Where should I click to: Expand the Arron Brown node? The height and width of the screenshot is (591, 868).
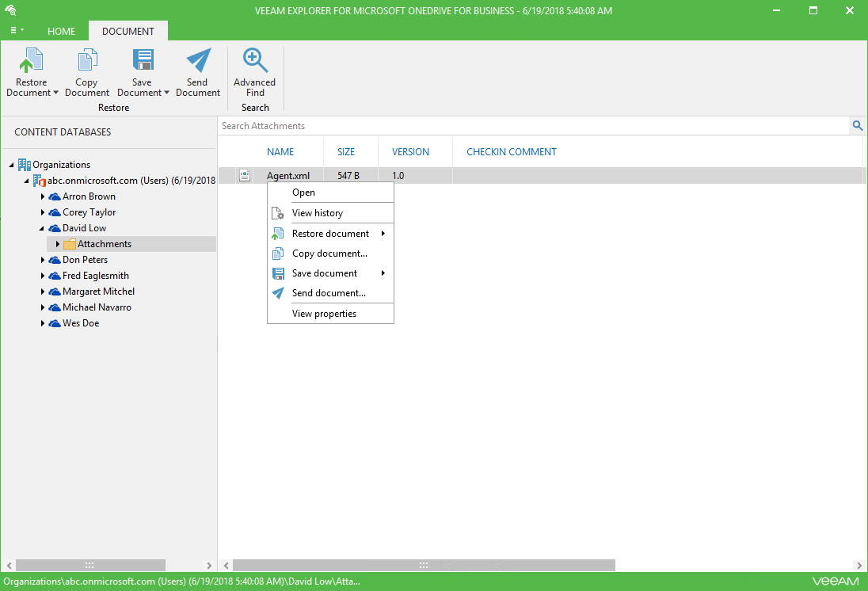pyautogui.click(x=43, y=196)
